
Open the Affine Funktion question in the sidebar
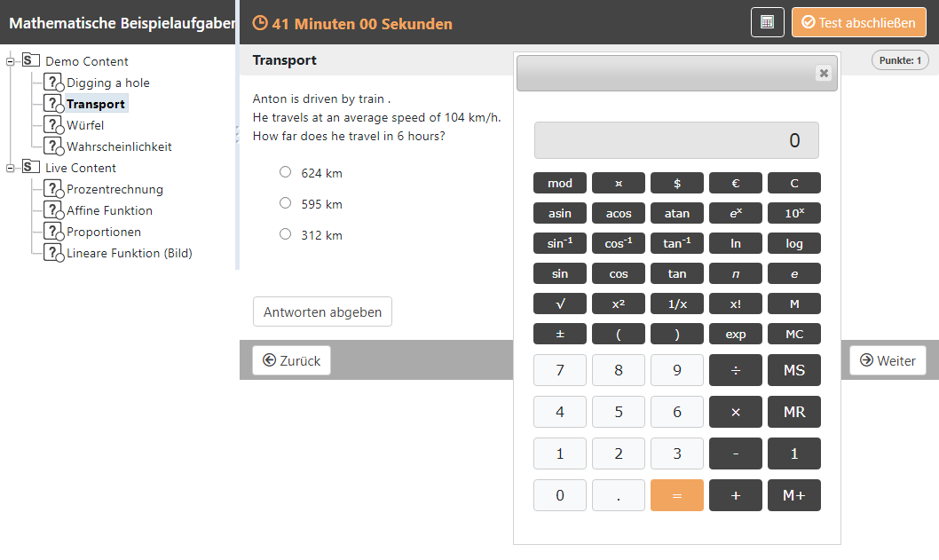[109, 210]
